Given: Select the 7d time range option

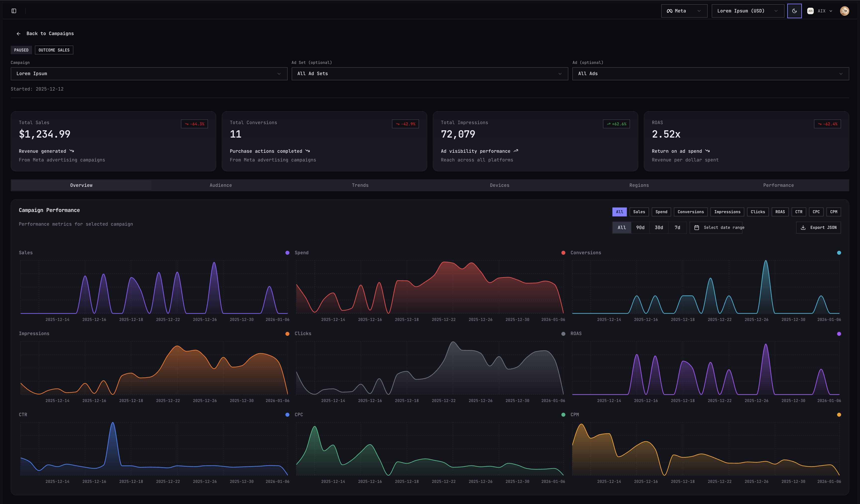Looking at the screenshot, I should tap(677, 228).
